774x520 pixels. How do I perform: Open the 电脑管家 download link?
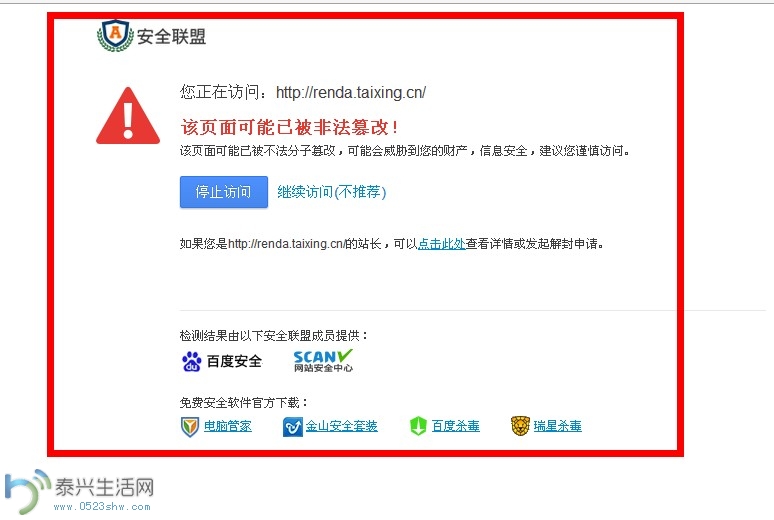(228, 426)
